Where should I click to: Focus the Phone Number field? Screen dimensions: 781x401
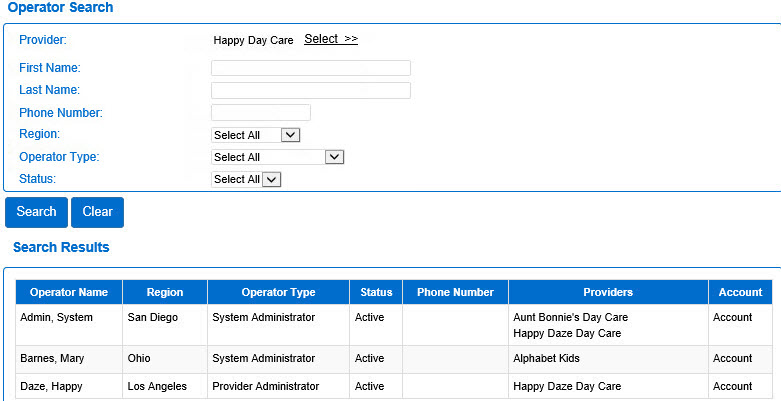point(260,113)
